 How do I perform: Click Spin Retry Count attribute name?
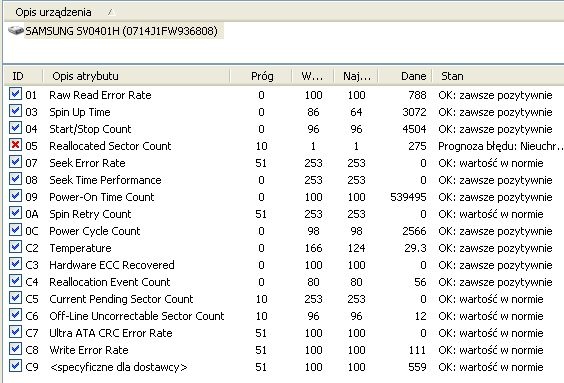[90, 214]
